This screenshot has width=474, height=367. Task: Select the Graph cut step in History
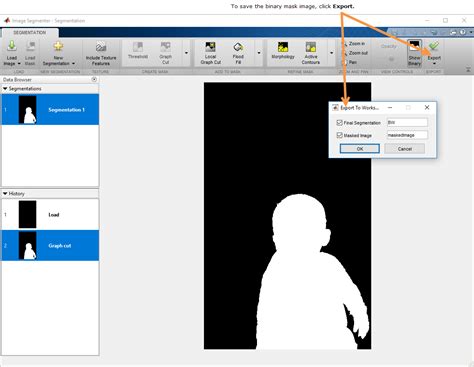(x=50, y=246)
